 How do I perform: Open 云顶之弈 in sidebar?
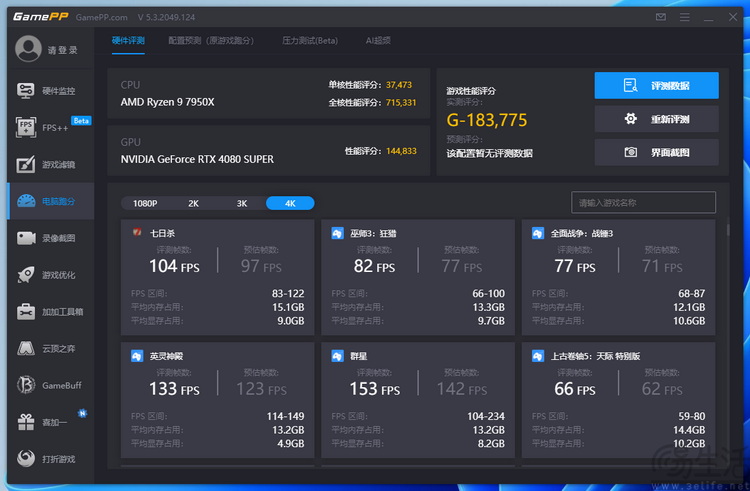(x=50, y=349)
